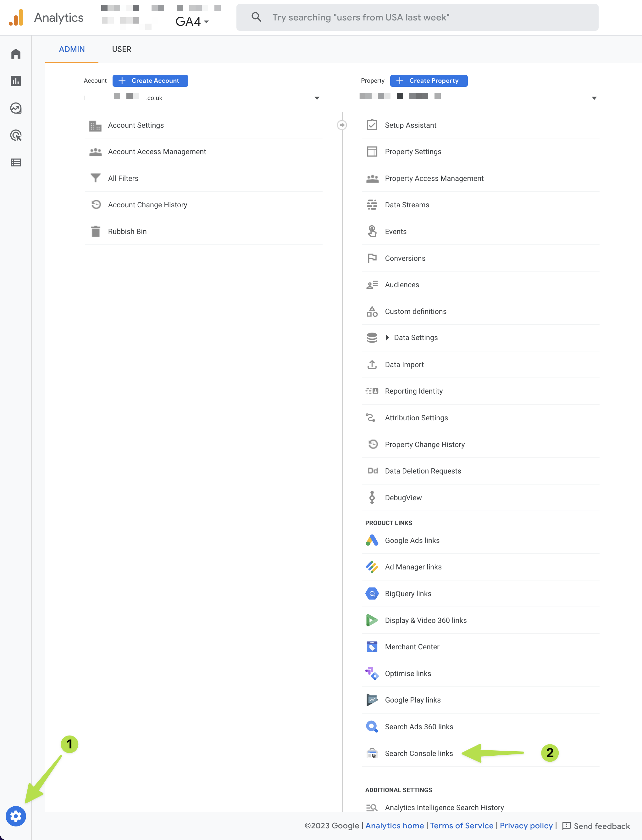Follow the Privacy policy link
This screenshot has height=840, width=642.
pyautogui.click(x=526, y=826)
